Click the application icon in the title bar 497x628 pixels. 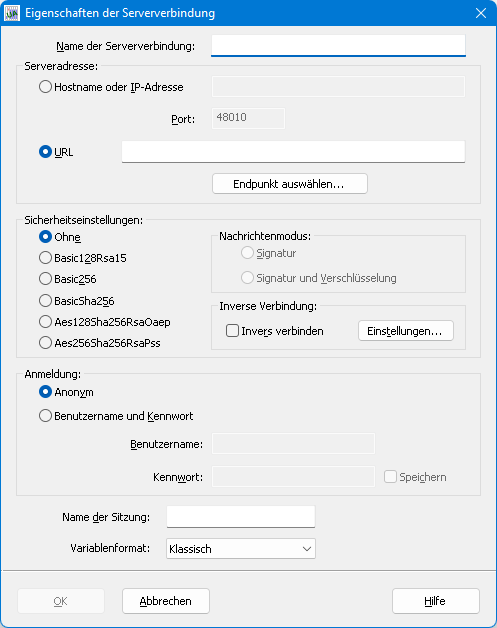pyautogui.click(x=12, y=13)
